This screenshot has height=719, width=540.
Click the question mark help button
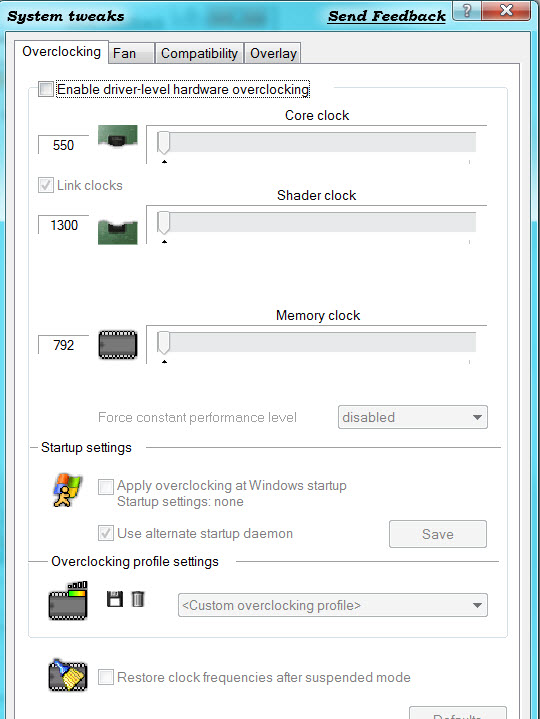point(466,10)
